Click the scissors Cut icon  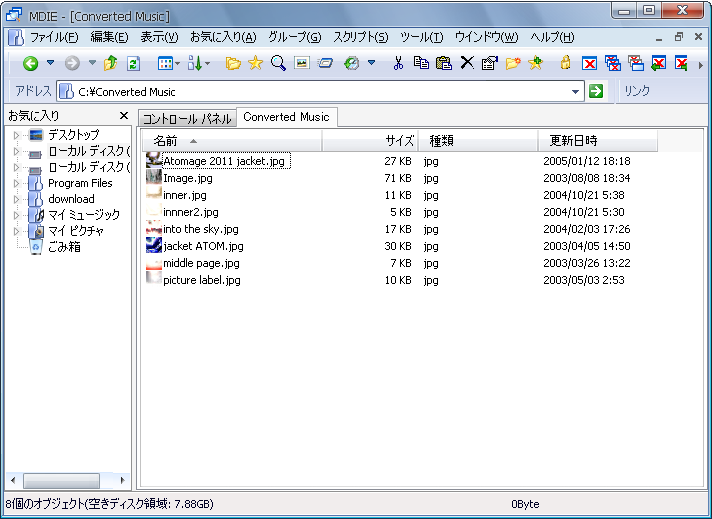tap(398, 64)
